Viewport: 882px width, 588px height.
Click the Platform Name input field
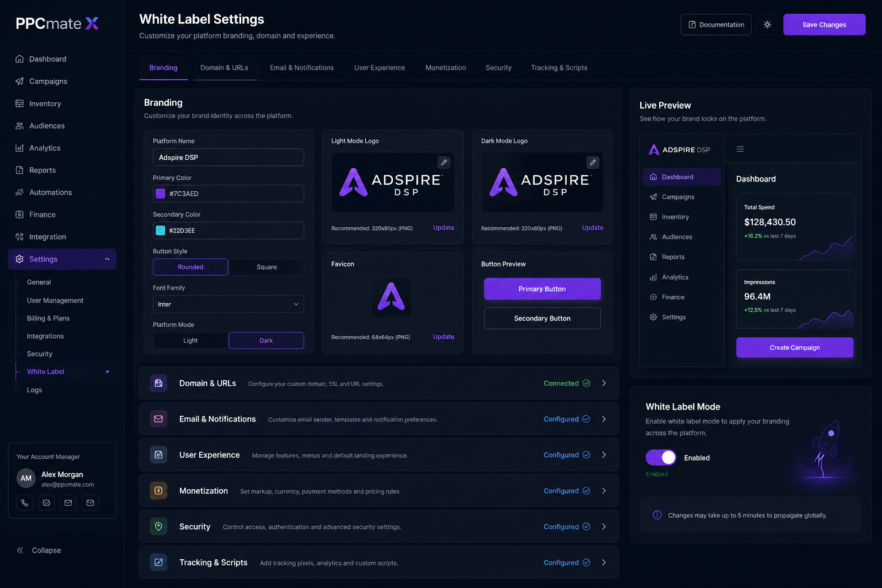[x=229, y=157]
